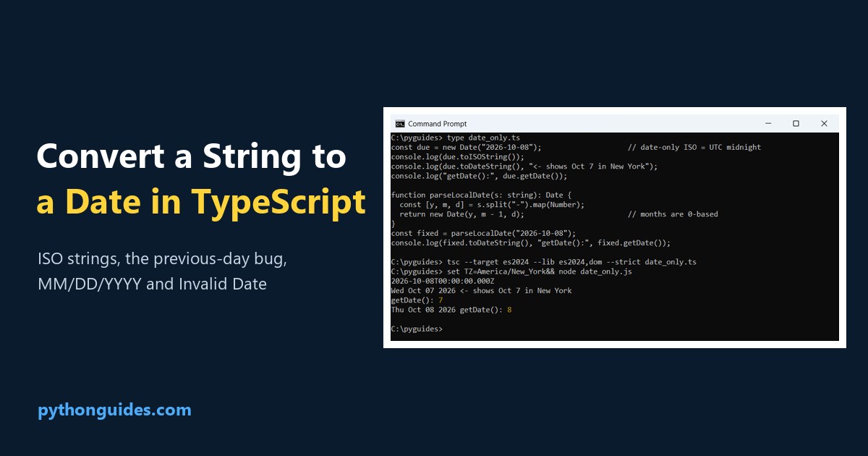This screenshot has height=456, width=868.
Task: Click the line 'console.log(due.toISOString());'
Action: pyautogui.click(x=459, y=156)
